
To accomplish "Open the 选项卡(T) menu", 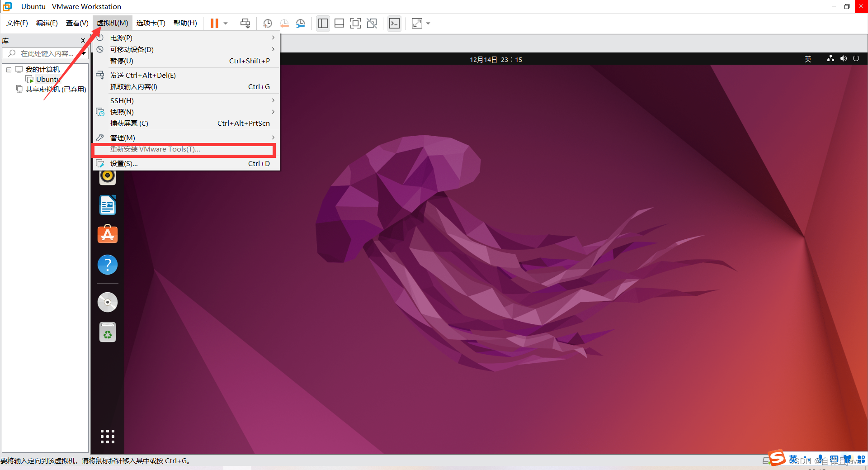I will pyautogui.click(x=151, y=23).
